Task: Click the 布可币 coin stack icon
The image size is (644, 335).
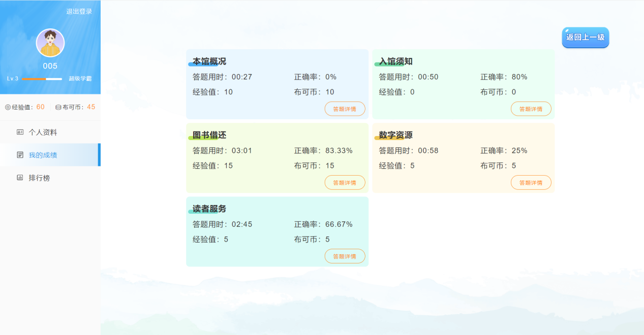Action: point(58,107)
